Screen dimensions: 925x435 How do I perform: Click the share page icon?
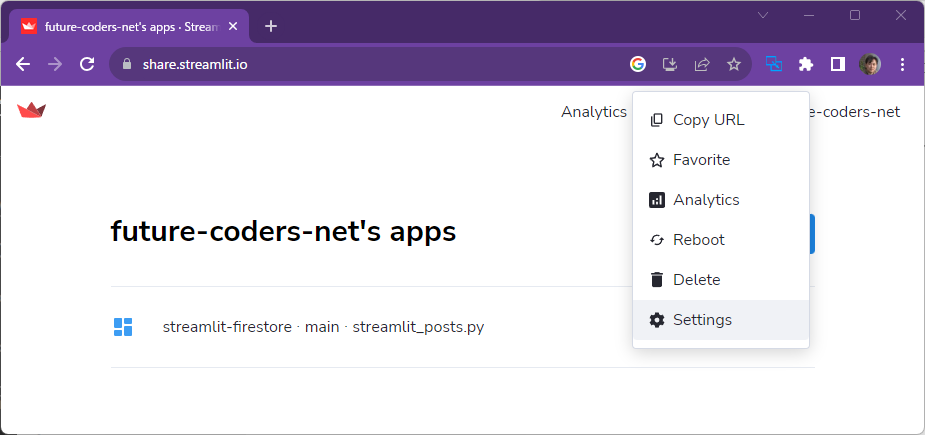tap(701, 64)
